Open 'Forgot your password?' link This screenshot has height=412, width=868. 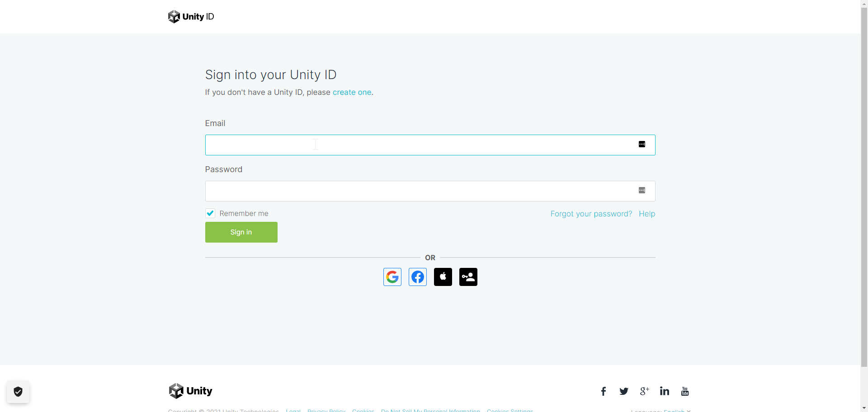(591, 214)
